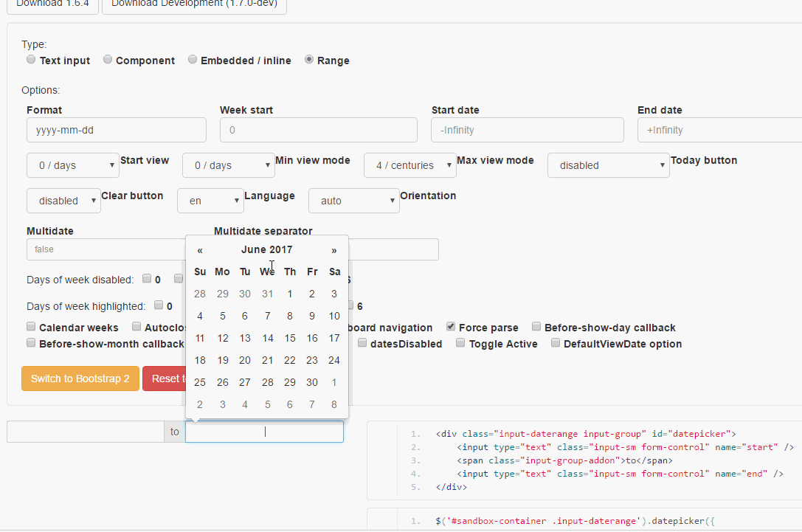
Task: Select June 14 in the calendar
Action: (x=267, y=338)
